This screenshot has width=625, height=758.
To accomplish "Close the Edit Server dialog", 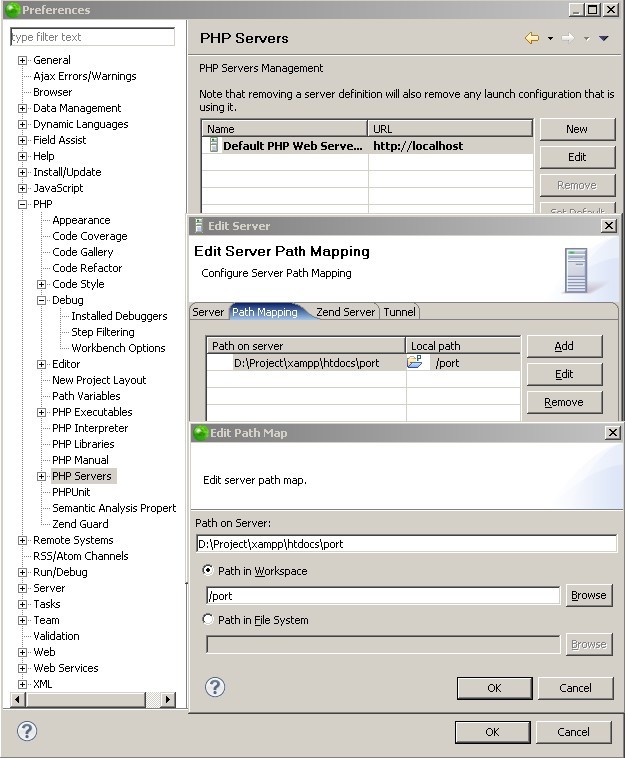I will [609, 226].
